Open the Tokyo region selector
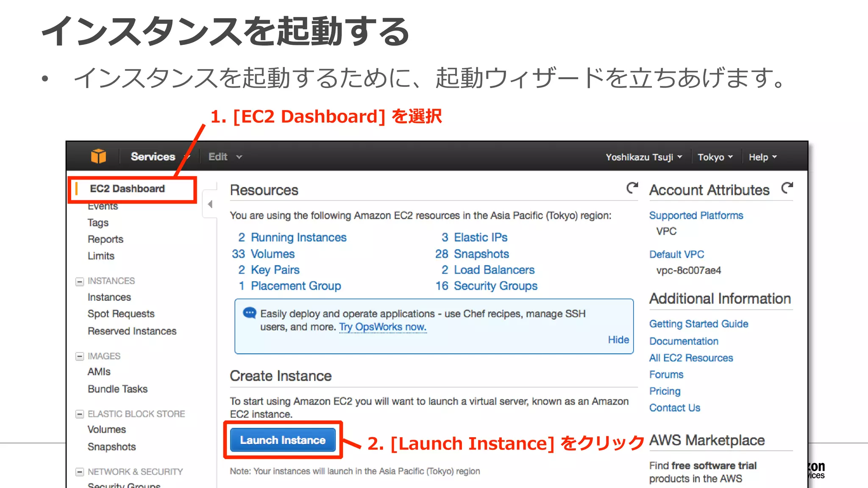Image resolution: width=868 pixels, height=488 pixels. click(715, 157)
